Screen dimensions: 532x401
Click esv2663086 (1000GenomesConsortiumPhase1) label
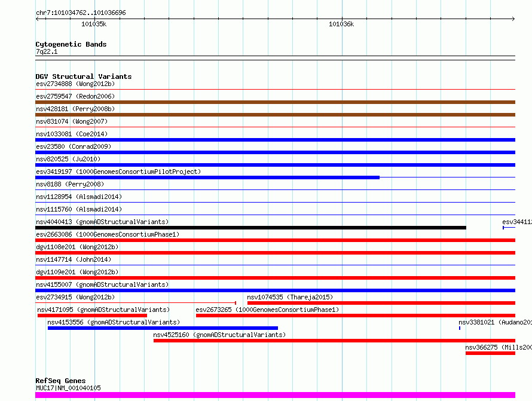pyautogui.click(x=108, y=234)
